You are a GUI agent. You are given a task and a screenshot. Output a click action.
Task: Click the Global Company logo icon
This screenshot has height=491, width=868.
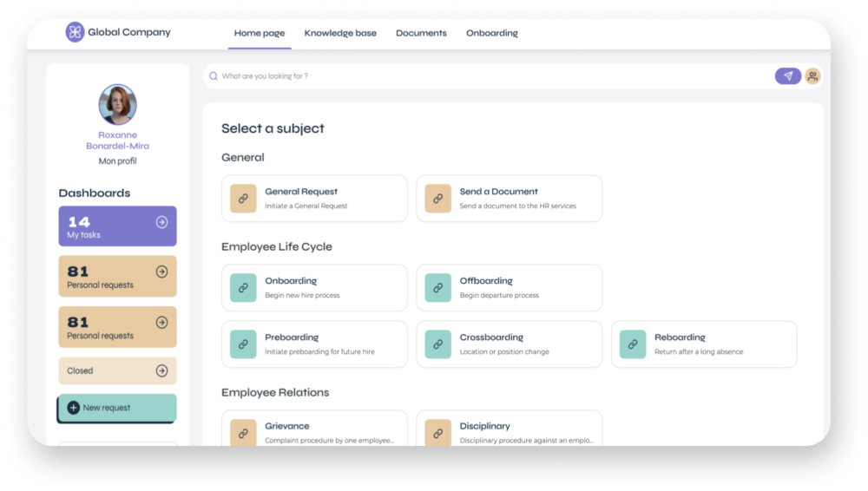pyautogui.click(x=75, y=32)
